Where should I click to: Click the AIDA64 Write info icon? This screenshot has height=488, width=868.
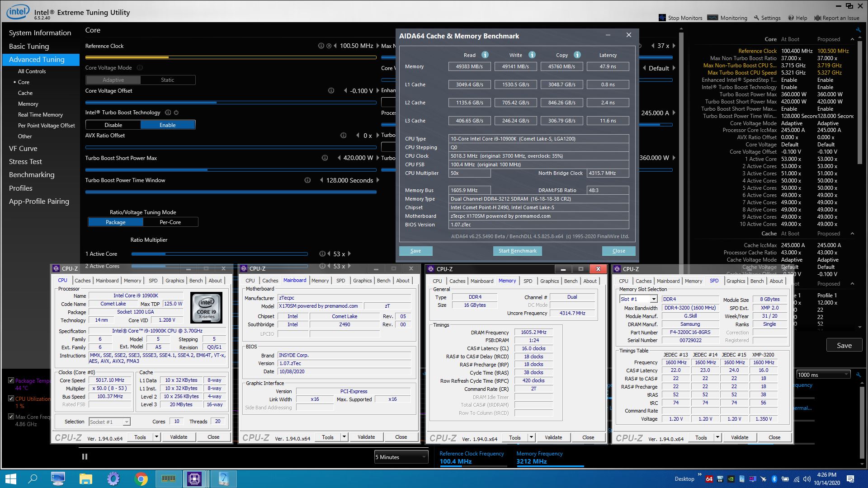[x=532, y=55]
